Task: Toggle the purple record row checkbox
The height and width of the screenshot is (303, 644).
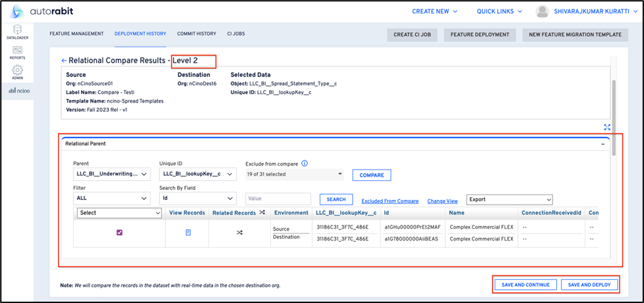Action: click(x=119, y=233)
